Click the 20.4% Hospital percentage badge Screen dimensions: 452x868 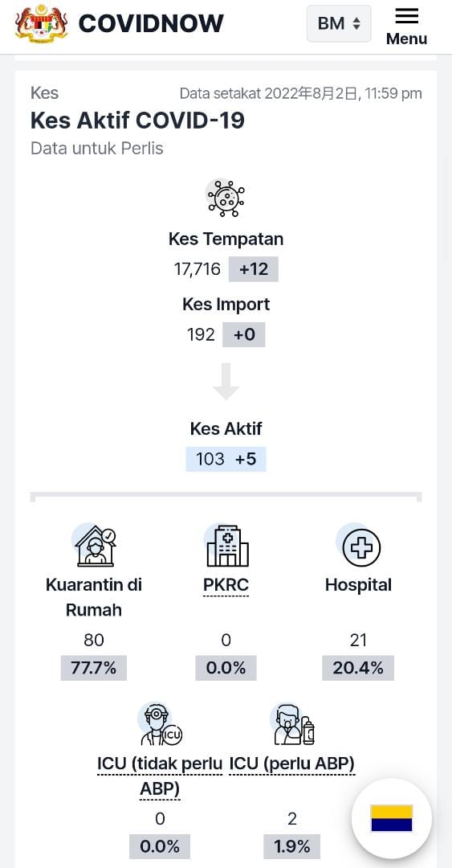pos(358,668)
